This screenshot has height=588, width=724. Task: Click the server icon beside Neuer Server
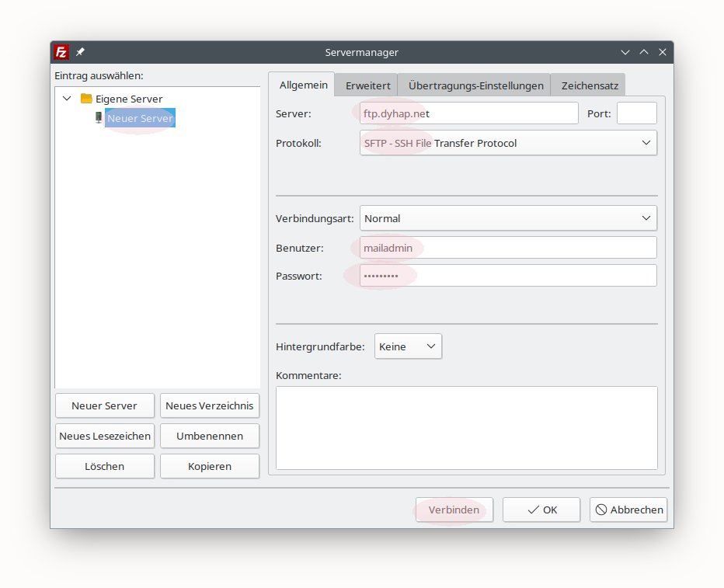pyautogui.click(x=99, y=118)
